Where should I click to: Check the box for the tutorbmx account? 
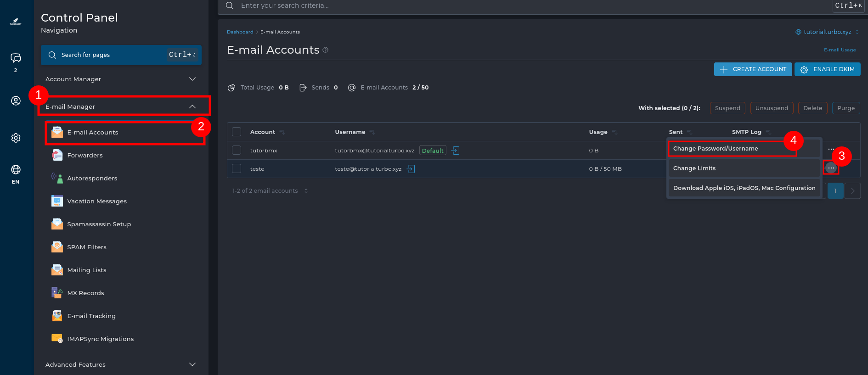(x=237, y=151)
